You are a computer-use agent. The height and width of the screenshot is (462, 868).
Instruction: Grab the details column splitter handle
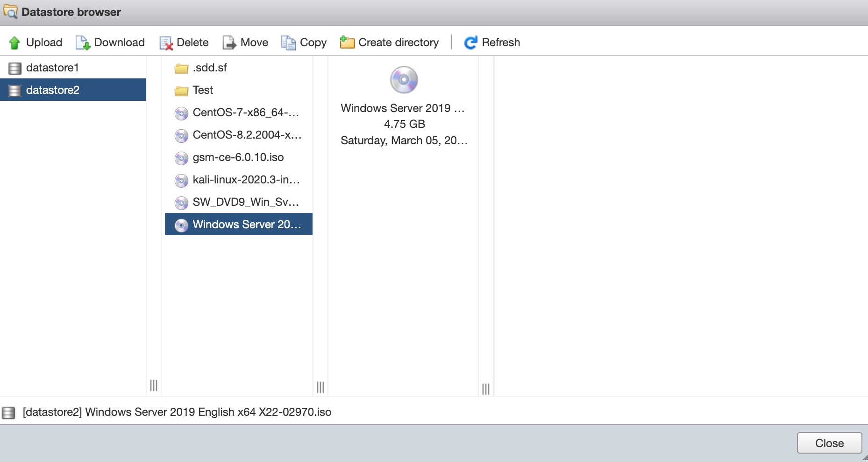coord(486,389)
